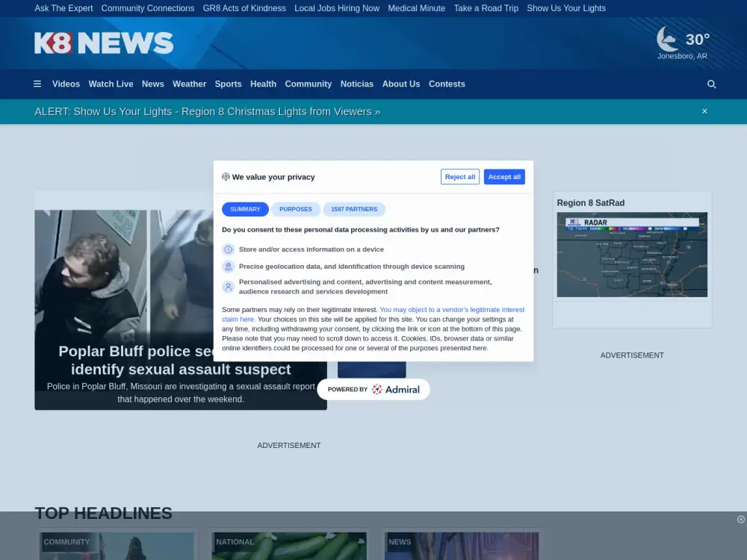Image resolution: width=747 pixels, height=560 pixels.
Task: Open the hamburger navigation menu
Action: coord(37,84)
